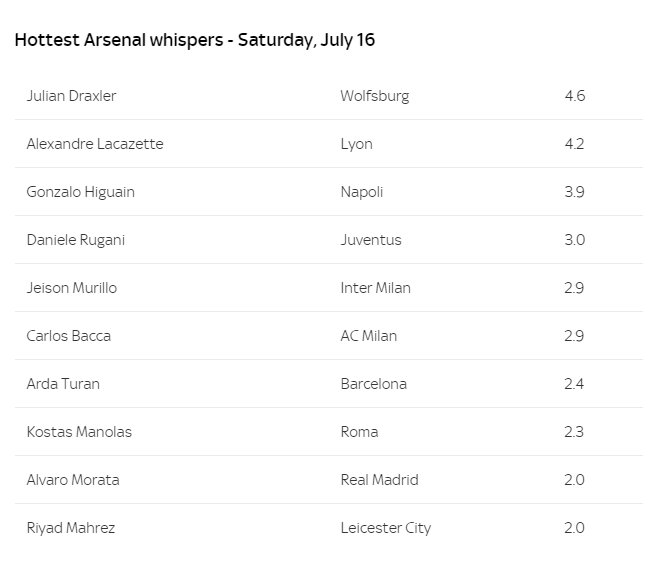Click the Real Madrid club name
Screen dimensions: 653x582
point(379,480)
